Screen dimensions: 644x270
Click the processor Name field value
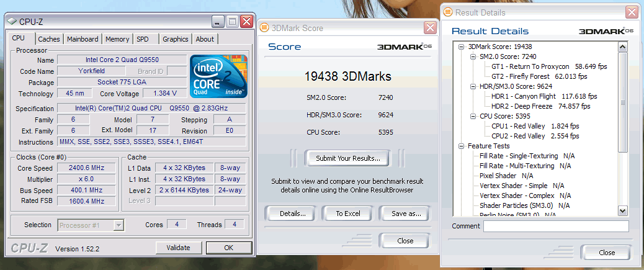122,60
